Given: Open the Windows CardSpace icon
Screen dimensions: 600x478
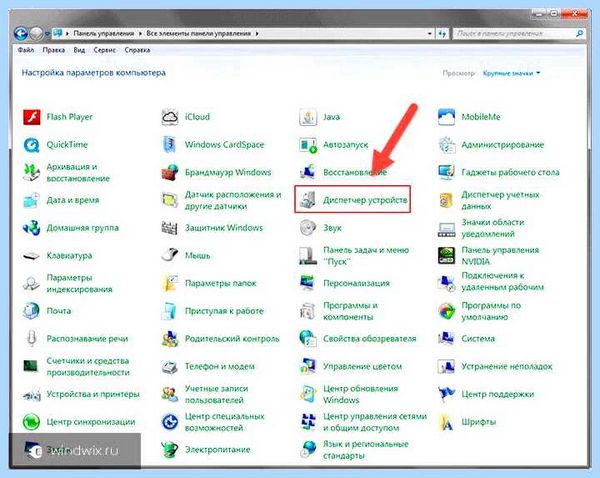Looking at the screenshot, I should point(170,145).
